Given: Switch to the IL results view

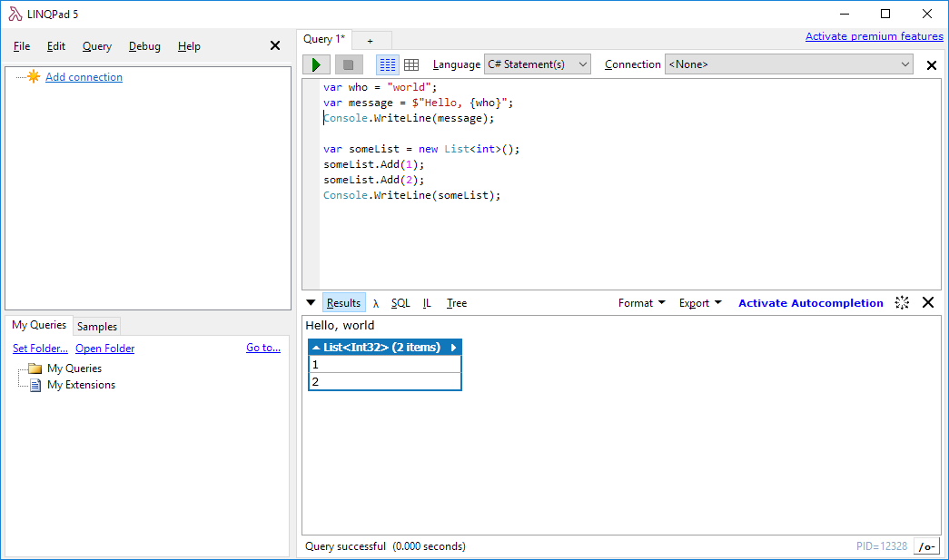Looking at the screenshot, I should coord(426,302).
